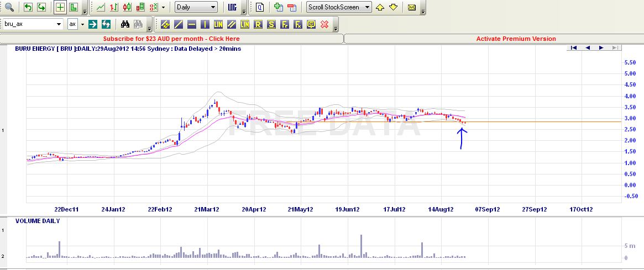Viewport: 644px width, 270px height.
Task: Switch to OHLC bar chart style
Action: 114,7
